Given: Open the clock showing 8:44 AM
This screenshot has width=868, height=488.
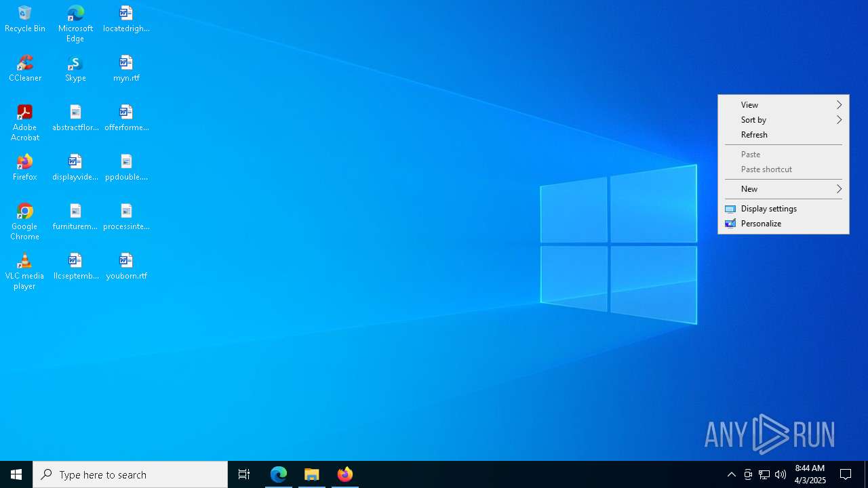Looking at the screenshot, I should coord(810,474).
